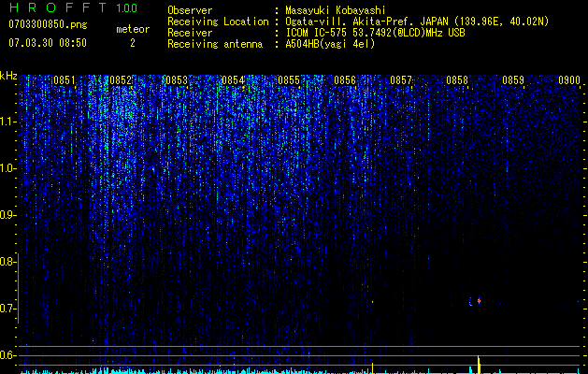Click the kHz axis unit label

tap(8, 76)
